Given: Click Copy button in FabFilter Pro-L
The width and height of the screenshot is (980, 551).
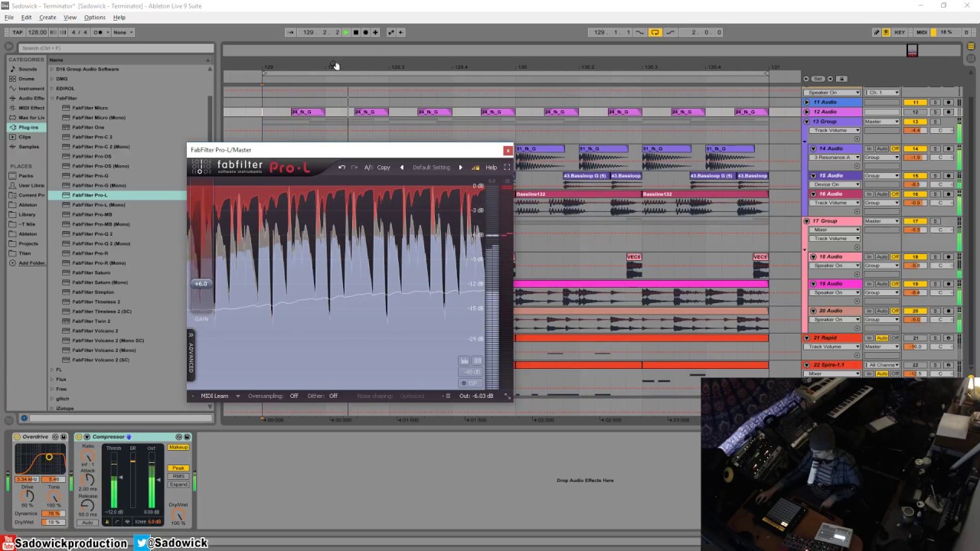Looking at the screenshot, I should [x=384, y=168].
